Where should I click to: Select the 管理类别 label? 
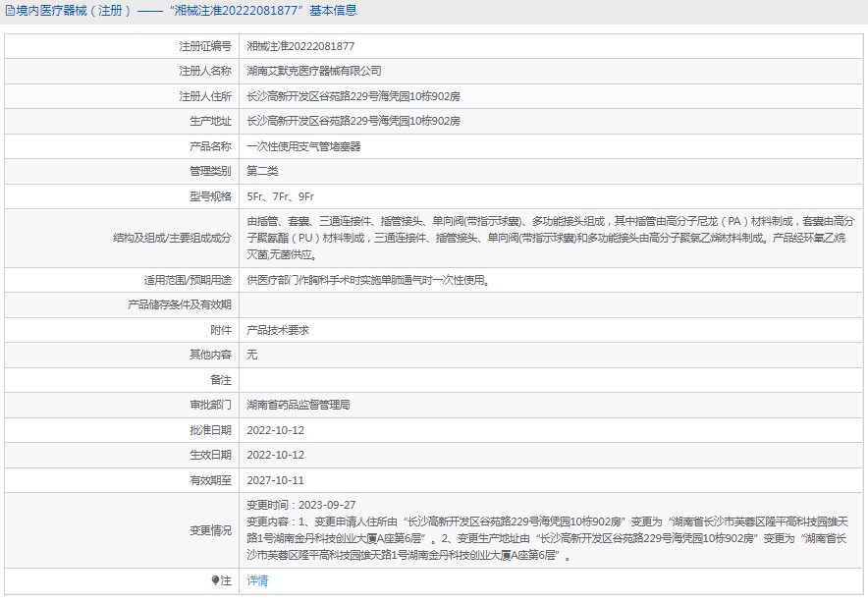210,171
